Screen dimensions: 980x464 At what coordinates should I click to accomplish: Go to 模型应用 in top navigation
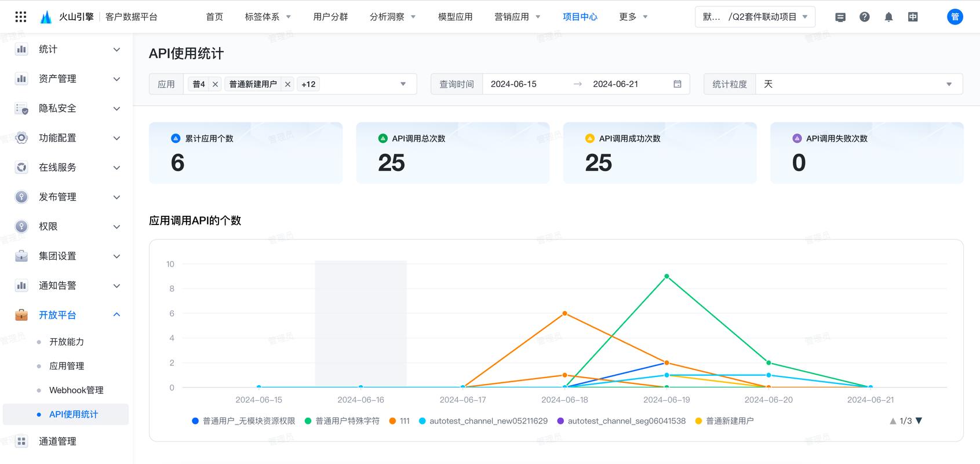point(455,17)
